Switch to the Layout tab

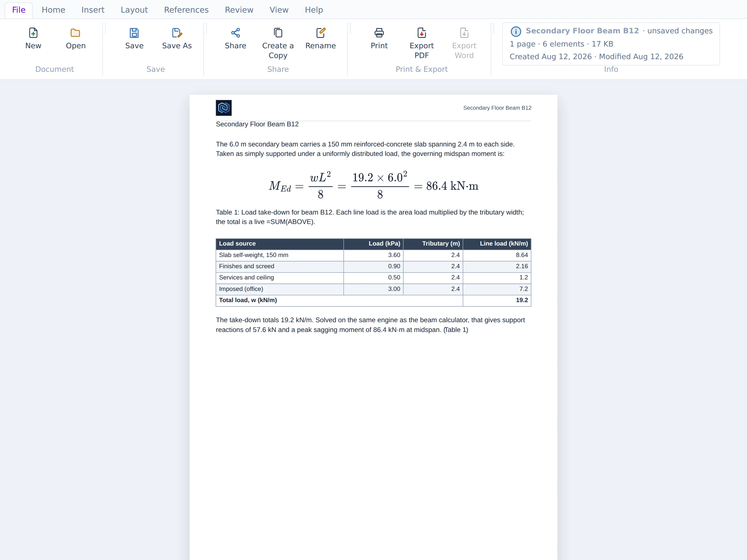134,10
